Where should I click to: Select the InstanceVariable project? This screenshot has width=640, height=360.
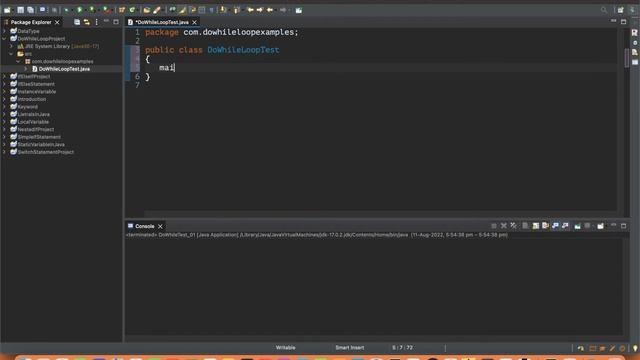click(x=37, y=91)
